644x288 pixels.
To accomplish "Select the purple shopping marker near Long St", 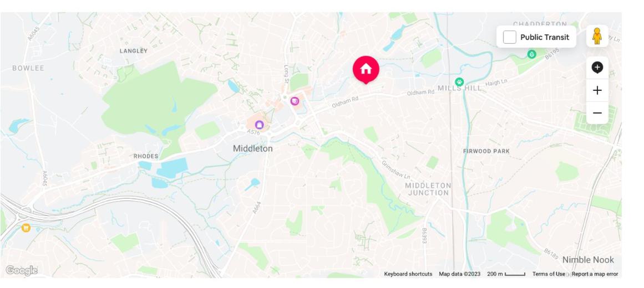I will coord(295,101).
